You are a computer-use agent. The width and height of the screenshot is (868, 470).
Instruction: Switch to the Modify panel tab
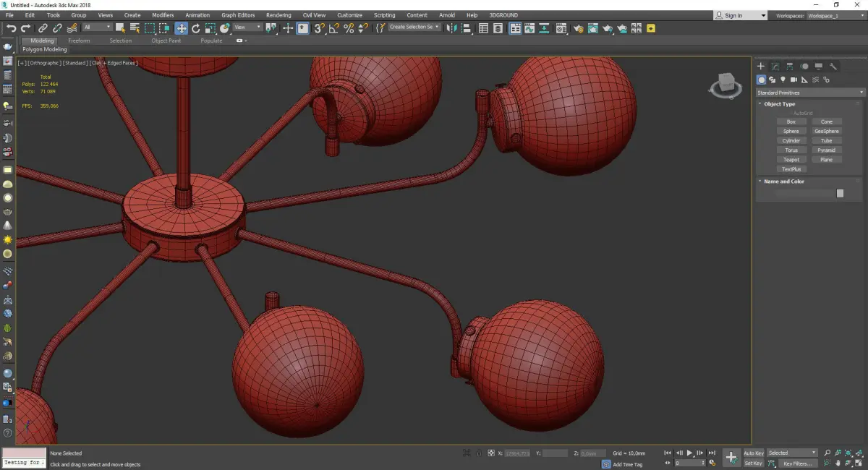click(775, 67)
